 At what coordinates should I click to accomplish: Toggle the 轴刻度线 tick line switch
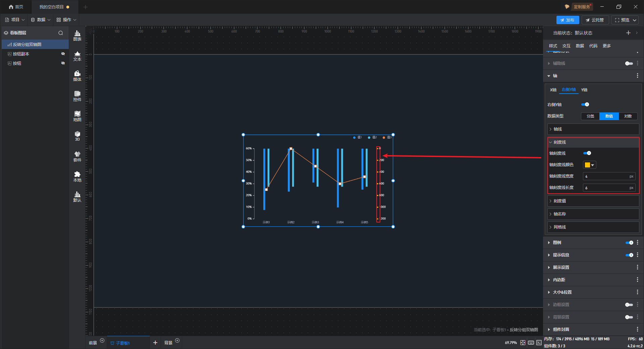pos(587,153)
